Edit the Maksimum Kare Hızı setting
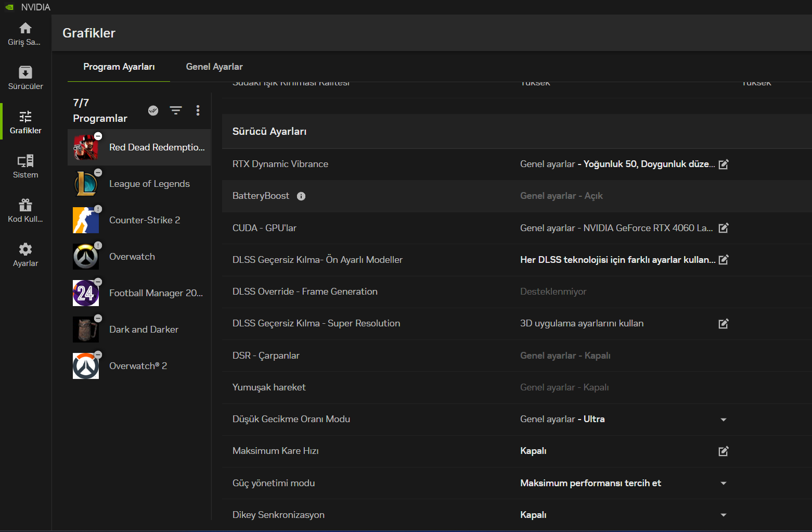 click(723, 451)
